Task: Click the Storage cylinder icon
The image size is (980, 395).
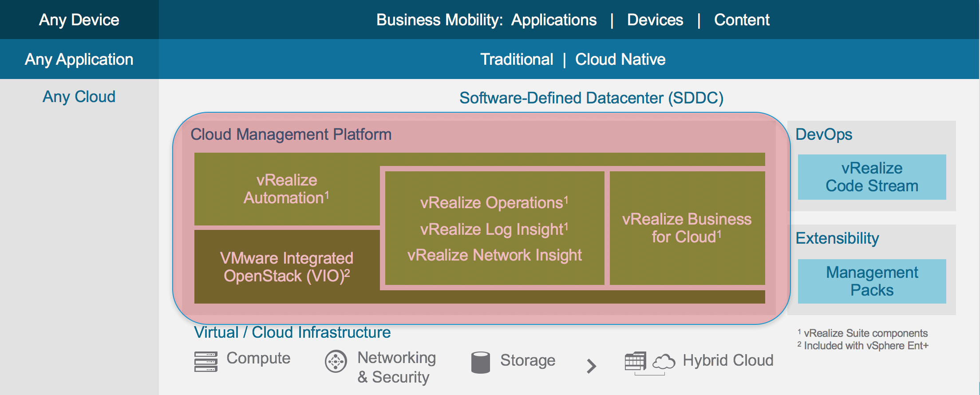Action: (x=480, y=363)
